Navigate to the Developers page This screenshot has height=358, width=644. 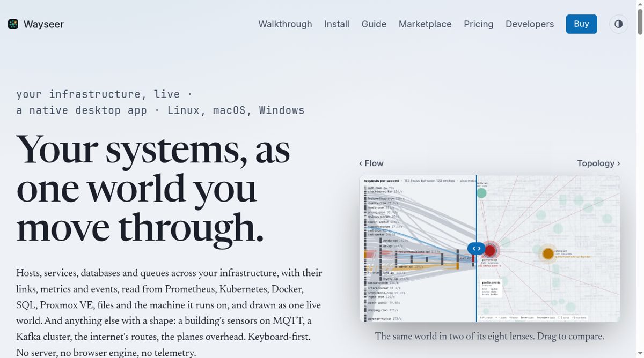coord(530,24)
